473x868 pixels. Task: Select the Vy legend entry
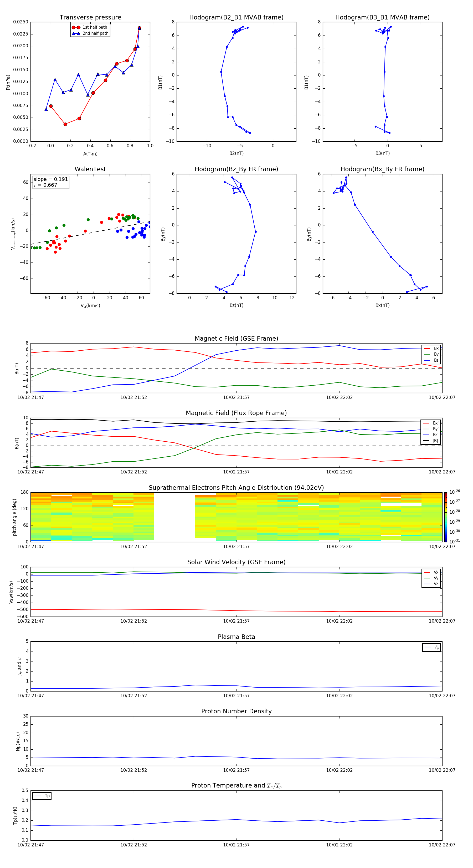click(x=431, y=578)
